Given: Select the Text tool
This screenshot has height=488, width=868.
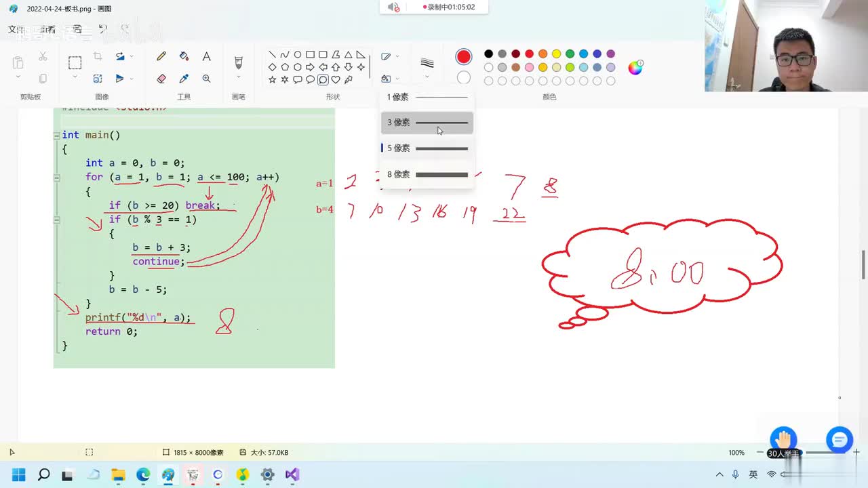Looking at the screenshot, I should click(206, 57).
